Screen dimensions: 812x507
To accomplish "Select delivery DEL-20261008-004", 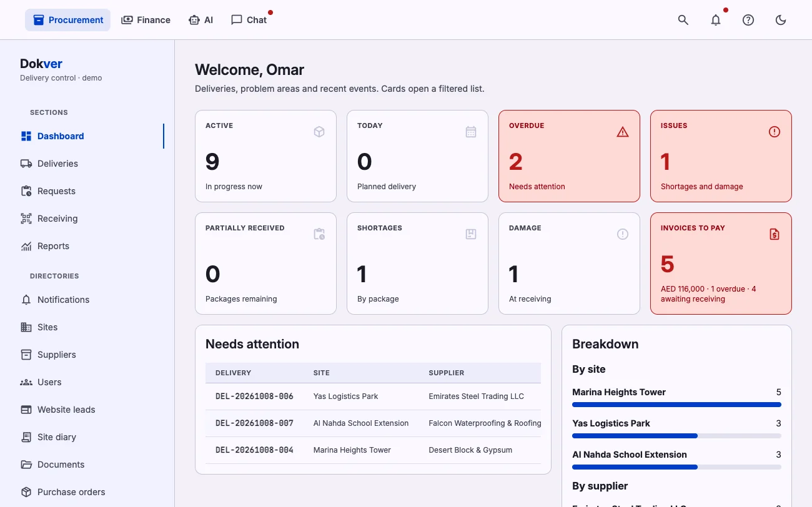I will click(254, 450).
